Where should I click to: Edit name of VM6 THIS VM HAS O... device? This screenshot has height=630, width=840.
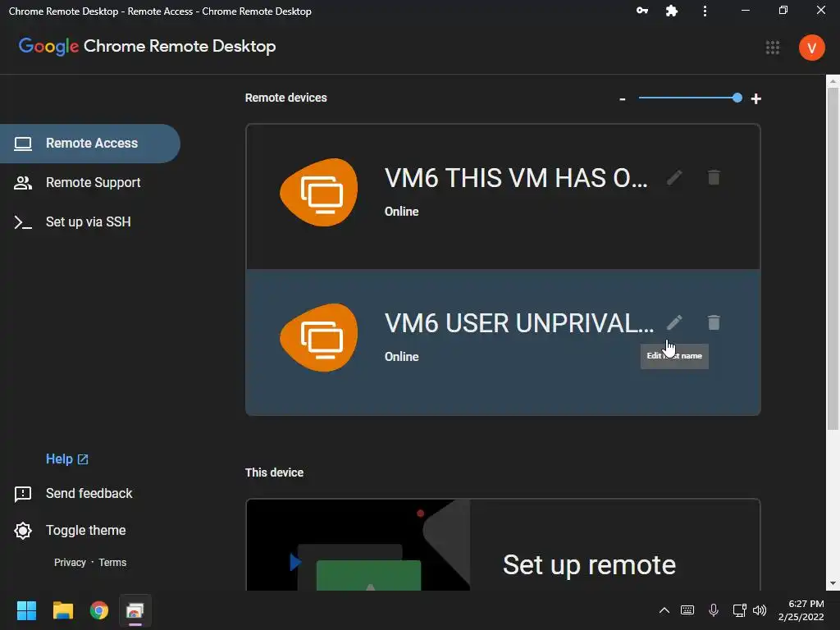point(674,177)
